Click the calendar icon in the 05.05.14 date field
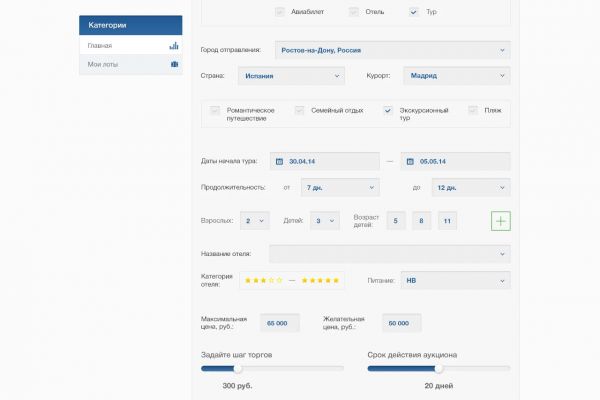Image resolution: width=600 pixels, height=400 pixels. [x=410, y=162]
